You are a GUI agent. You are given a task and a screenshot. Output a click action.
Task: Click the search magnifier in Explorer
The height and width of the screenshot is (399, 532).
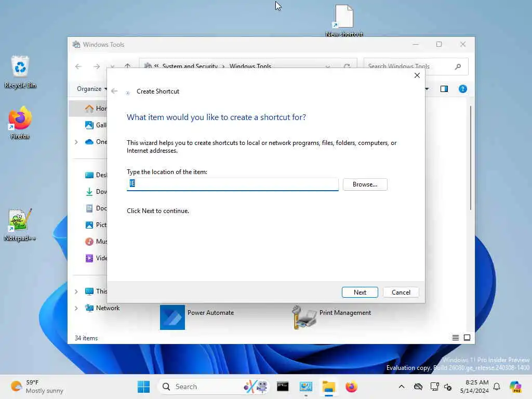(458, 66)
